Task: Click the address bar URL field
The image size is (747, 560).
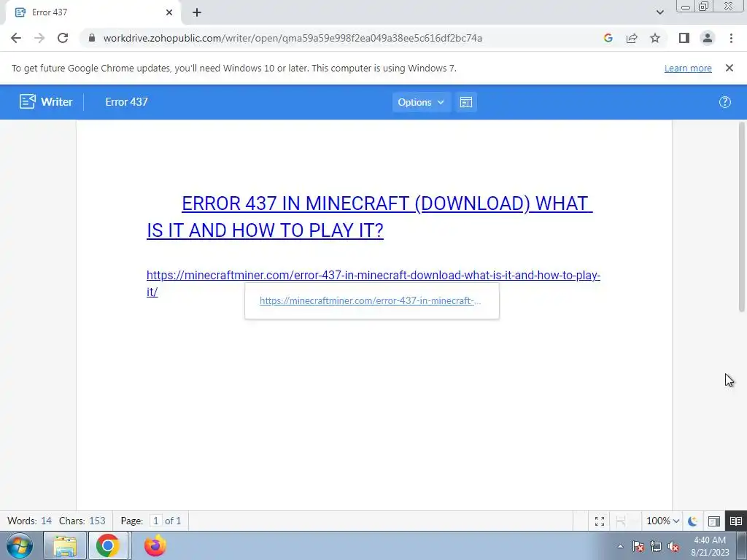Action: 293,38
